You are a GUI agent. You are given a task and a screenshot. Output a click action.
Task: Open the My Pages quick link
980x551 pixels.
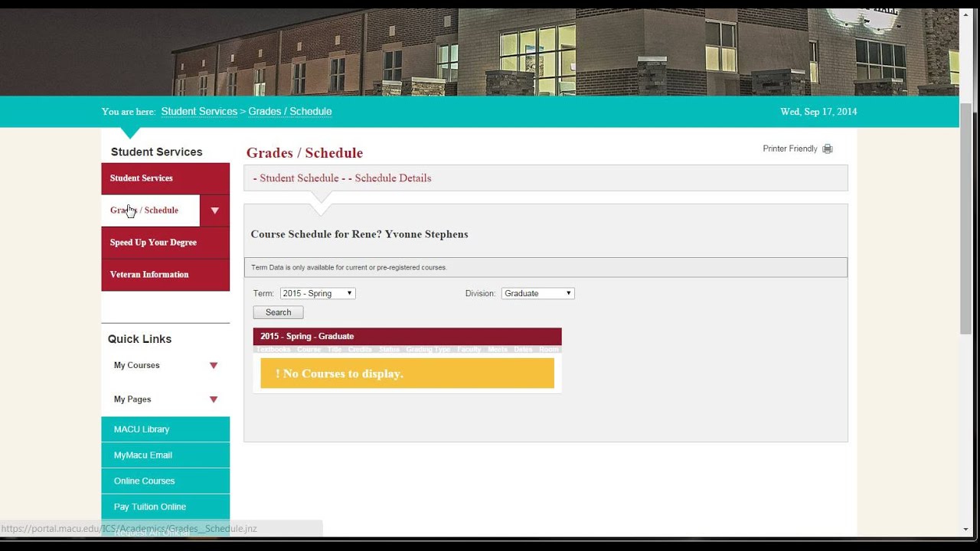(132, 399)
